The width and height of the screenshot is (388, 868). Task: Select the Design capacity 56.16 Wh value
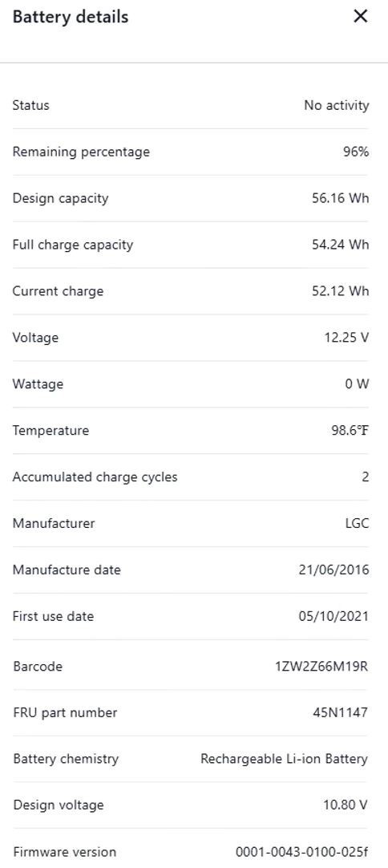coord(341,198)
